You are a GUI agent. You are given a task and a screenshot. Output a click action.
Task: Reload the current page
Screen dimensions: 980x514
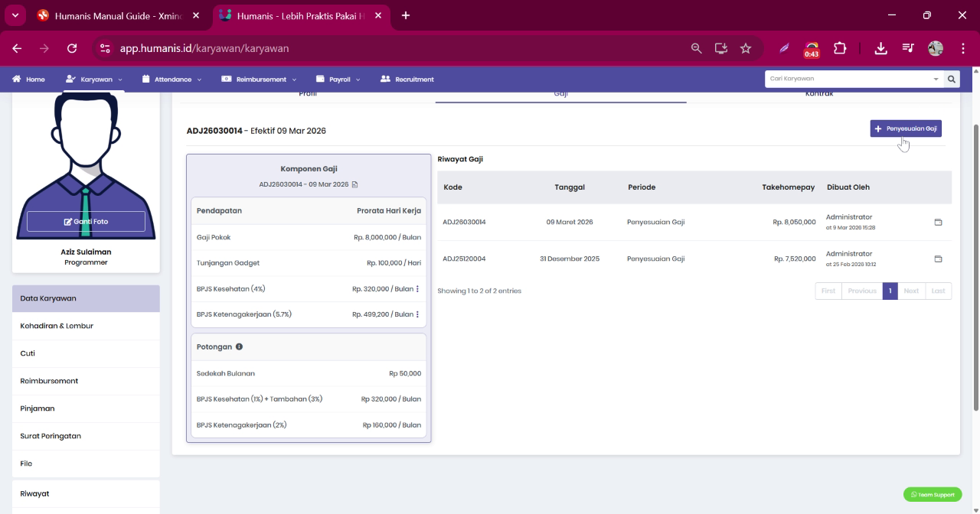[x=72, y=48]
